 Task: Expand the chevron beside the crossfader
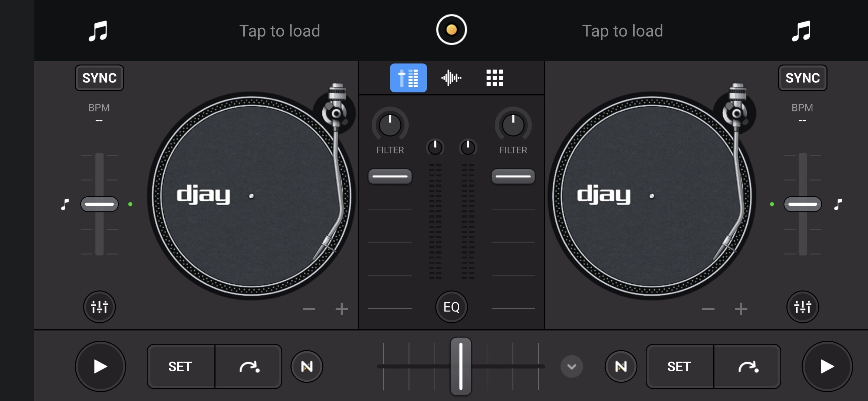click(x=572, y=366)
